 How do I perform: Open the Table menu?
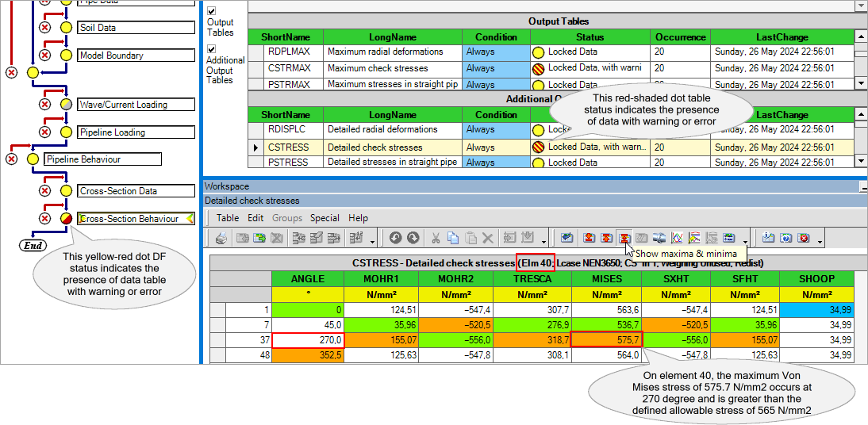[x=228, y=218]
